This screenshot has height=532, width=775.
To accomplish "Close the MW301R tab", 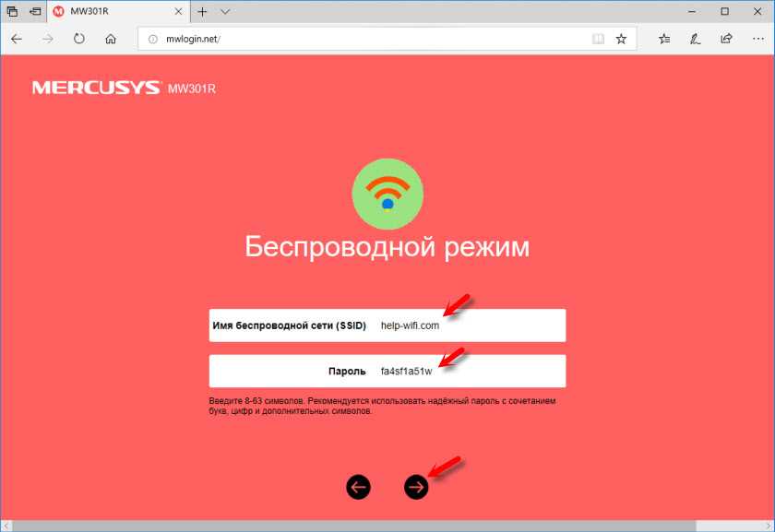I will pos(178,11).
